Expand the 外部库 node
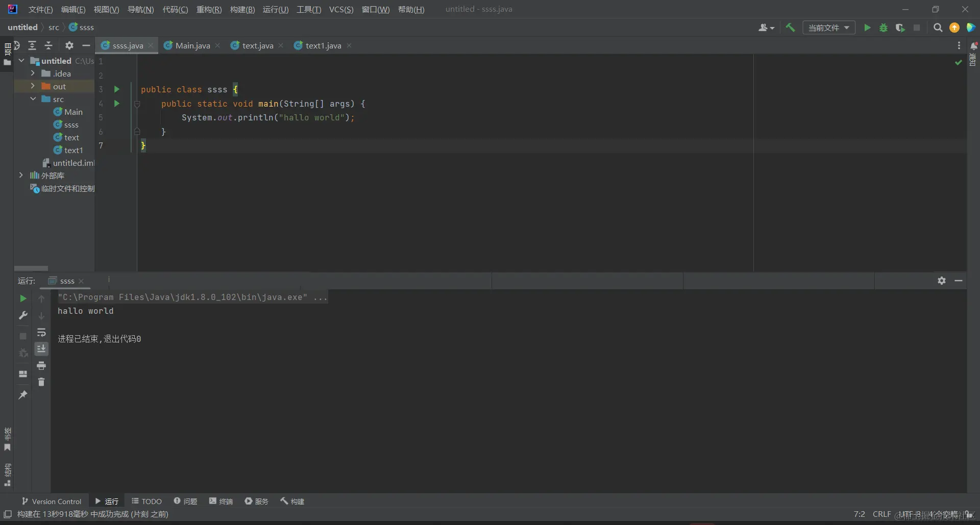The image size is (980, 525). [x=21, y=176]
